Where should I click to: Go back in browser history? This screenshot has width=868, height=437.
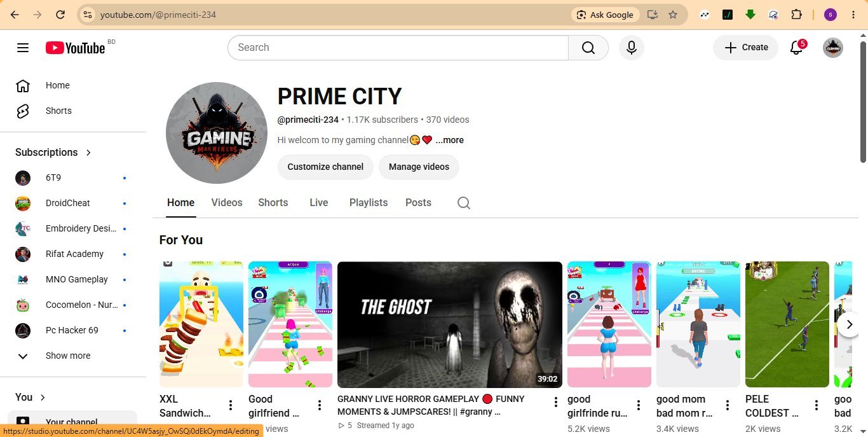(15, 15)
